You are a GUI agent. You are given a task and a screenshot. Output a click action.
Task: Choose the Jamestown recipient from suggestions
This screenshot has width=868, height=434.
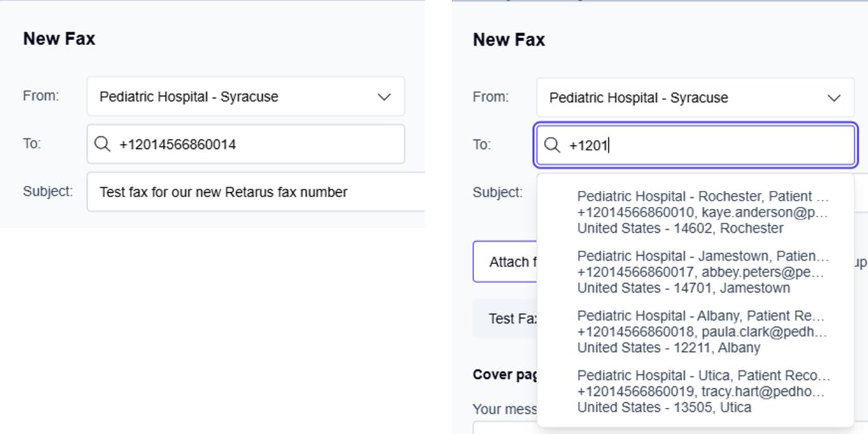point(703,272)
